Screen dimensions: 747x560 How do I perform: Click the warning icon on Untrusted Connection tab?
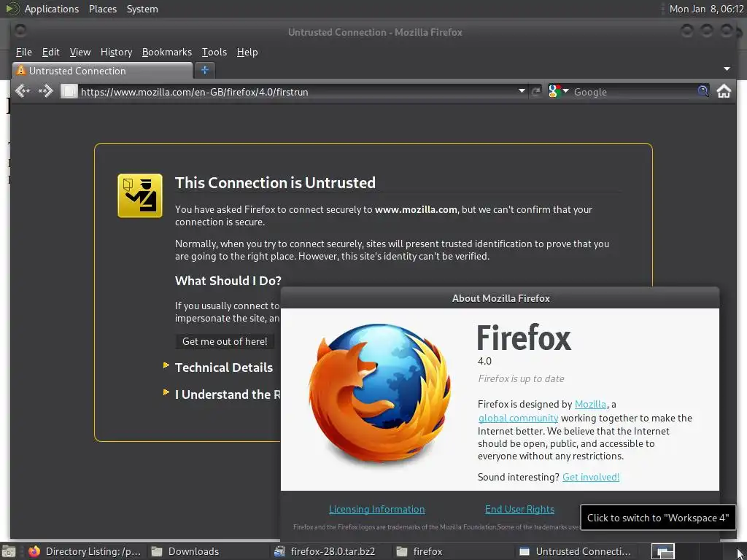coord(21,70)
